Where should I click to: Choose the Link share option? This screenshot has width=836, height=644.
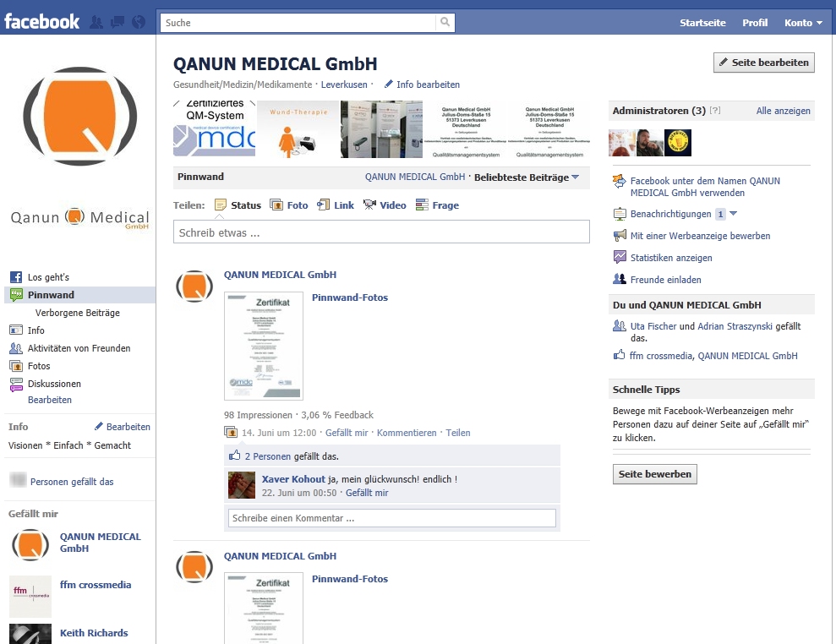[x=336, y=205]
